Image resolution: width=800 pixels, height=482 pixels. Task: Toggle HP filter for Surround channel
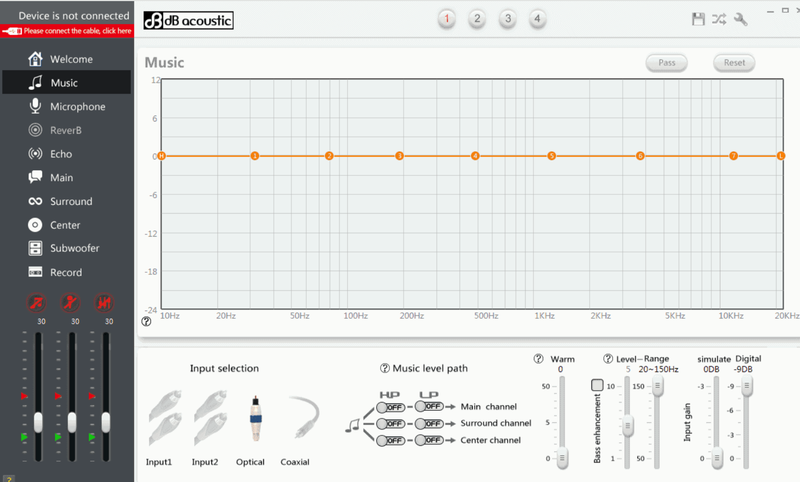[x=390, y=424]
